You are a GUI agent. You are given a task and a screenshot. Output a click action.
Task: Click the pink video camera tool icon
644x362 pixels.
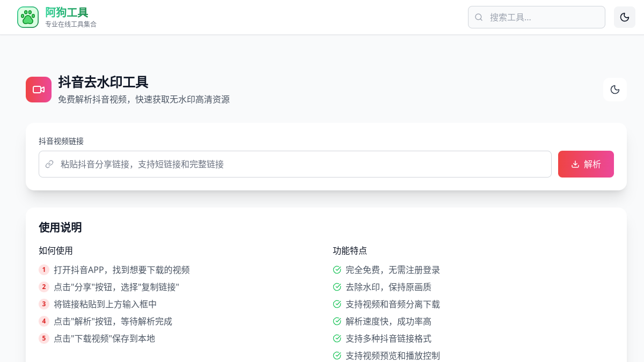click(39, 90)
